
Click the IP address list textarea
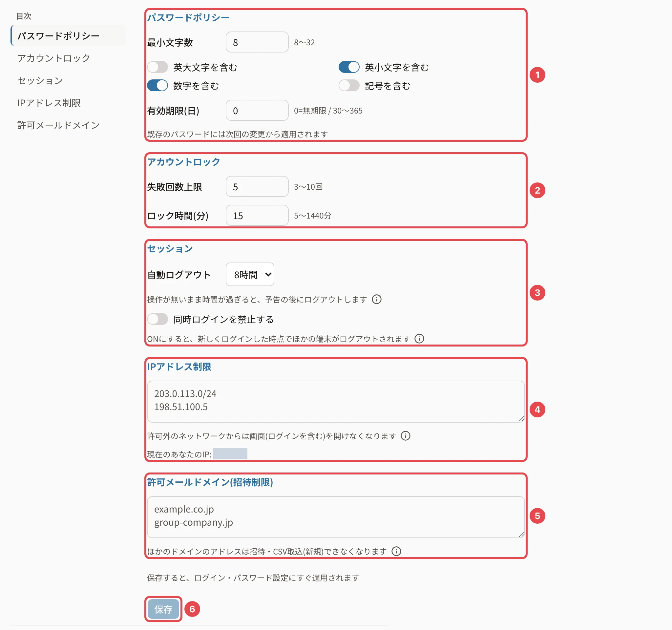tap(336, 402)
